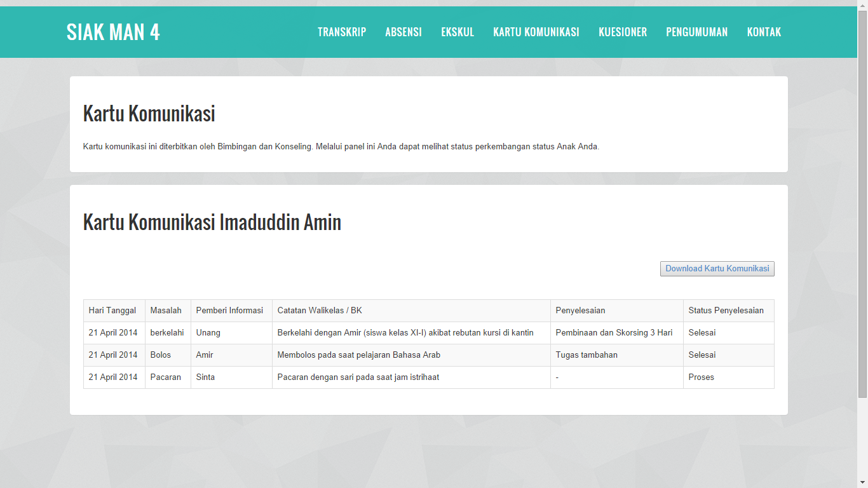
Task: Navigate to the Kuesioner page
Action: click(x=623, y=32)
